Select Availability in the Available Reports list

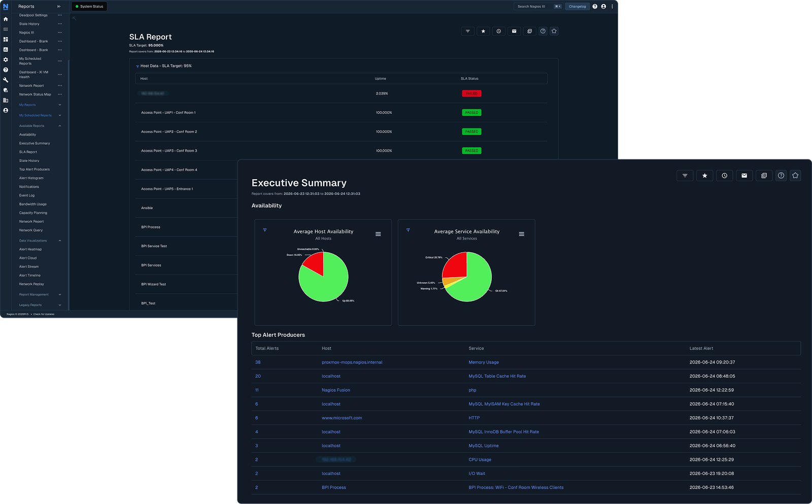point(27,135)
